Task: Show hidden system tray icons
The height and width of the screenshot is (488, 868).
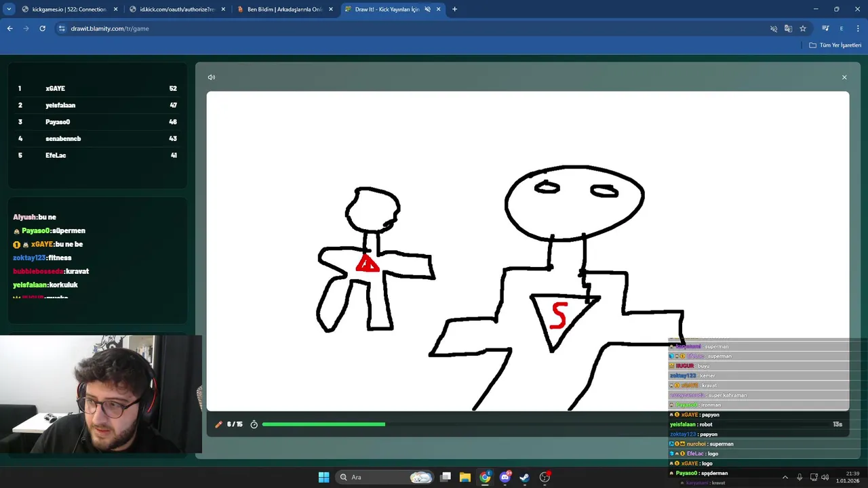Action: (785, 477)
